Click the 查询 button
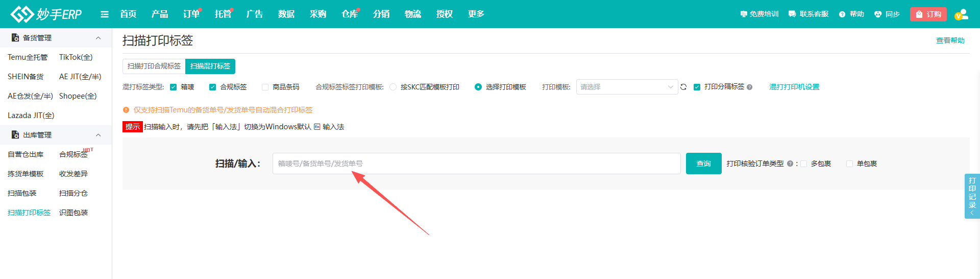The width and height of the screenshot is (980, 279). (703, 164)
